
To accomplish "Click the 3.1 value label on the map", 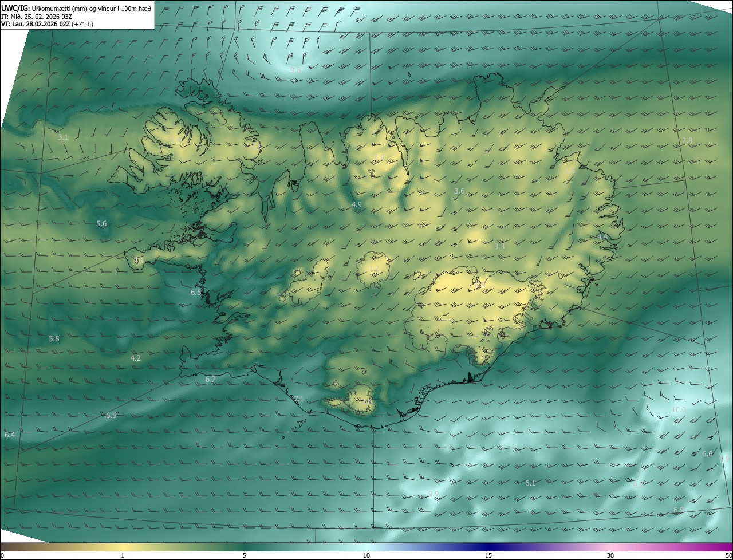I will click(63, 137).
